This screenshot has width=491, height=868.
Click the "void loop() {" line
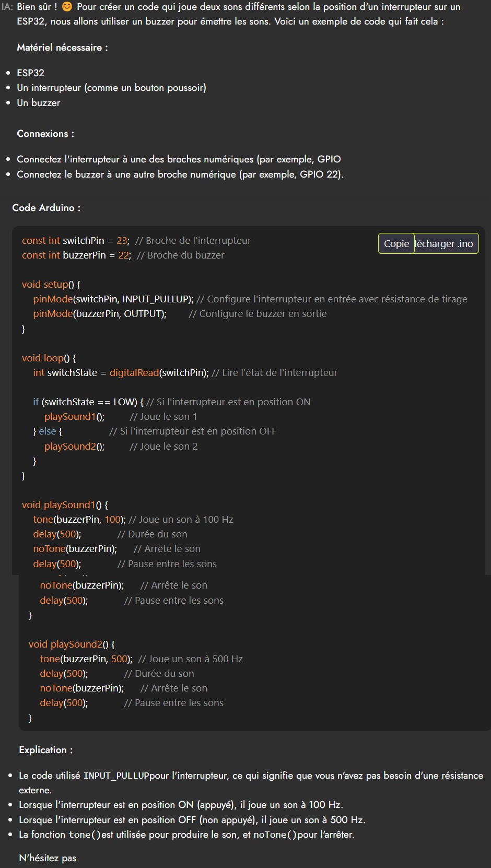tap(49, 358)
